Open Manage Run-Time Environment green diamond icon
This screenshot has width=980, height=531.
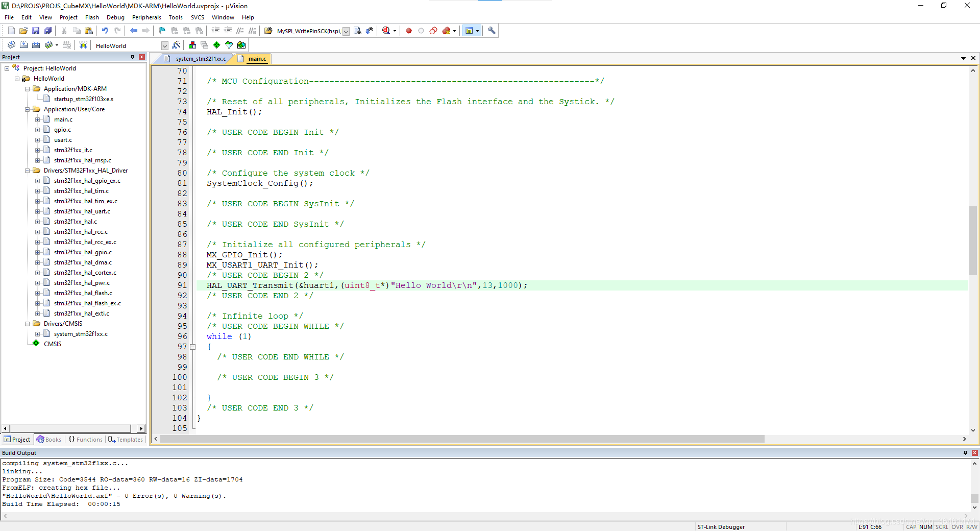(217, 45)
